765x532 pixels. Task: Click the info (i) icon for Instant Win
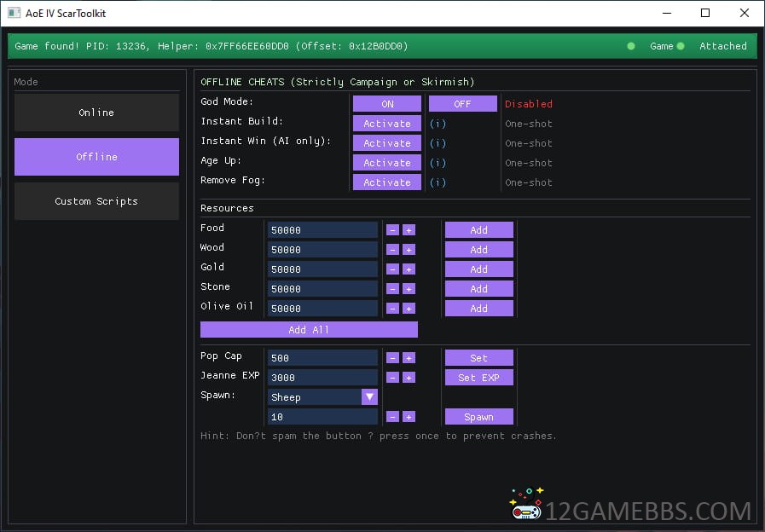pos(438,143)
